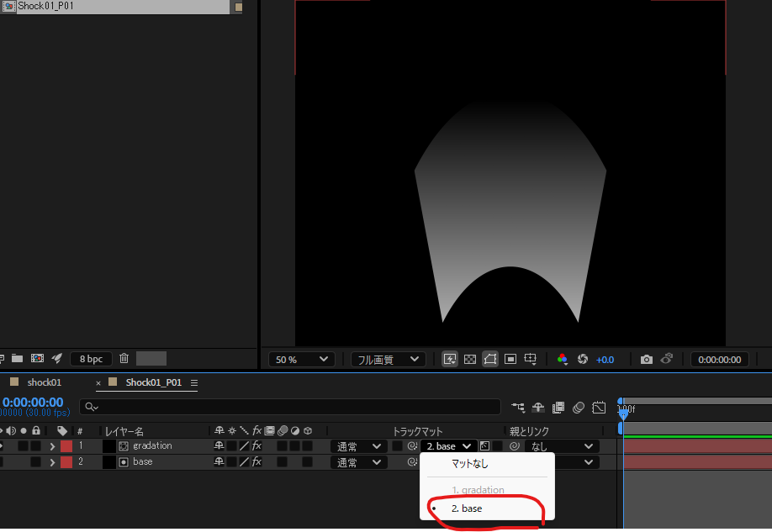Click the red label color of gradation layer
The height and width of the screenshot is (532, 772).
pyautogui.click(x=66, y=446)
